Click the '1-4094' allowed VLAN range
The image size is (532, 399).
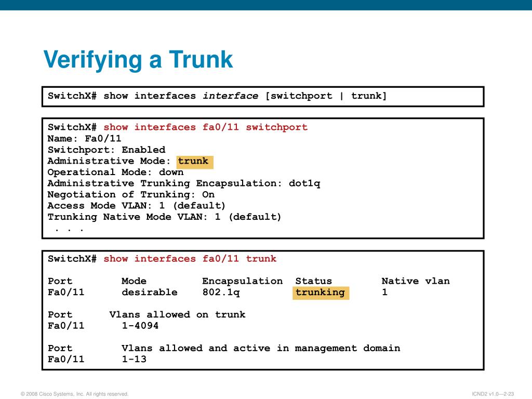click(x=140, y=326)
